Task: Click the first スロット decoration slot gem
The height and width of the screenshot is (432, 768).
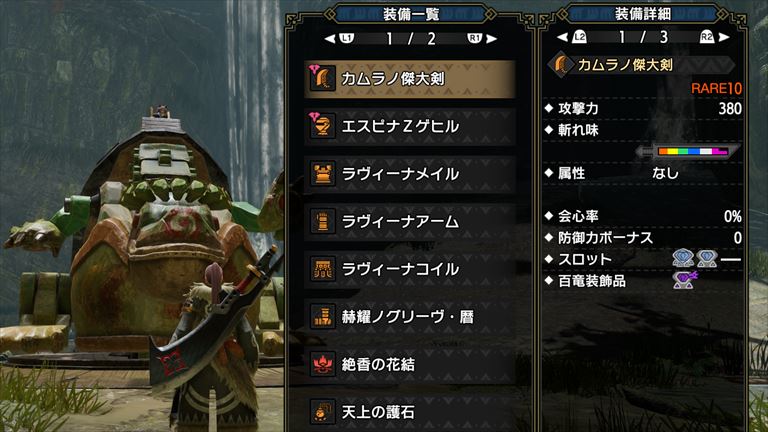Action: 683,258
